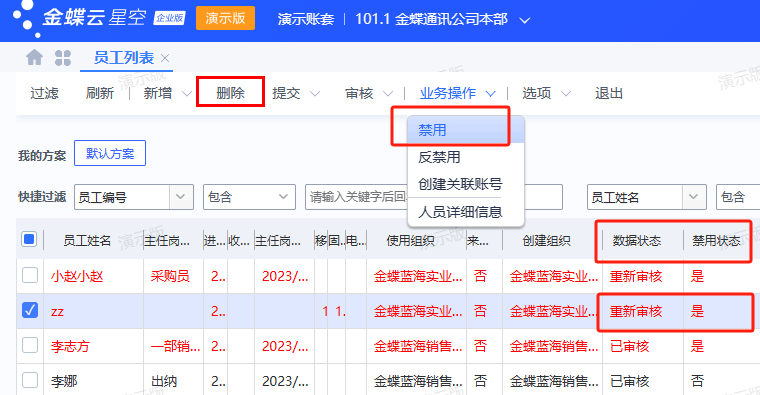This screenshot has width=760, height=395.
Task: Choose 禁用 from the dropdown menu
Action: pyautogui.click(x=466, y=130)
